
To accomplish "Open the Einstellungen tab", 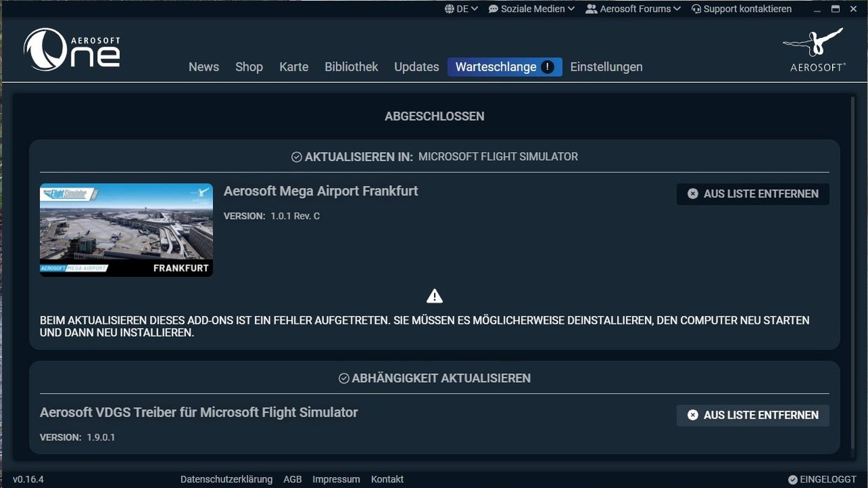I will point(606,67).
